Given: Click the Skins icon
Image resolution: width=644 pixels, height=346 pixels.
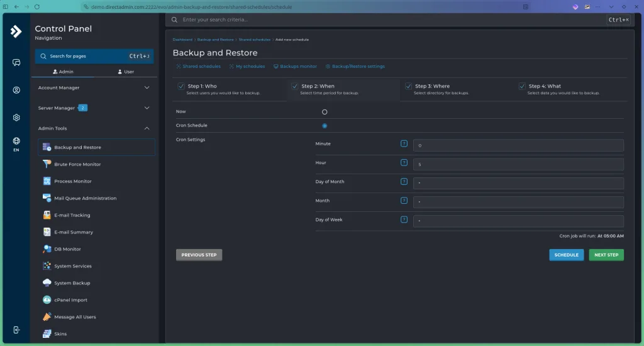Looking at the screenshot, I should click(47, 333).
